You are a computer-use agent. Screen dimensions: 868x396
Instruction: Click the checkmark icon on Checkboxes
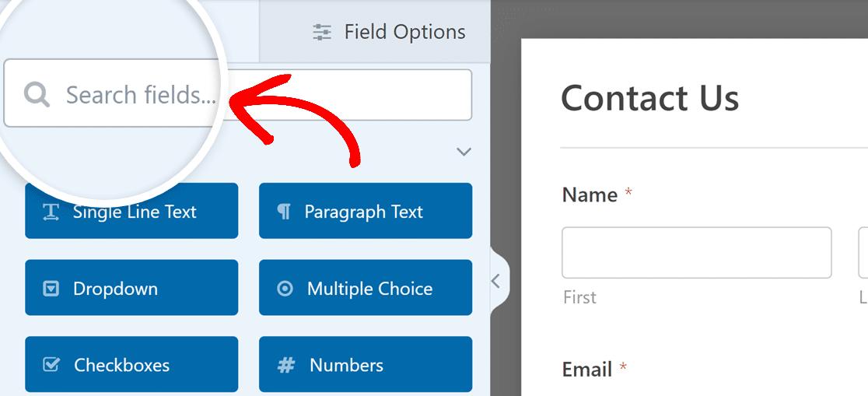click(51, 365)
